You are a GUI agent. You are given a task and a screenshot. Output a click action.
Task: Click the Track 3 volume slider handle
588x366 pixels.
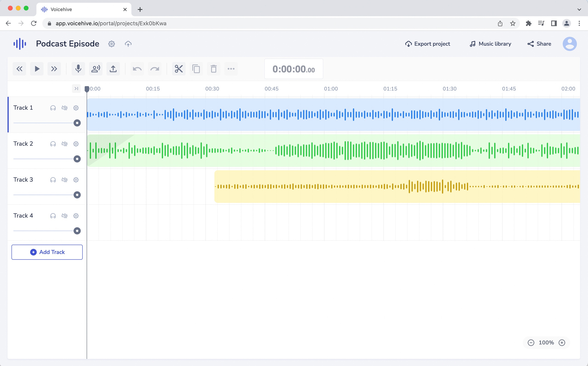coord(77,195)
